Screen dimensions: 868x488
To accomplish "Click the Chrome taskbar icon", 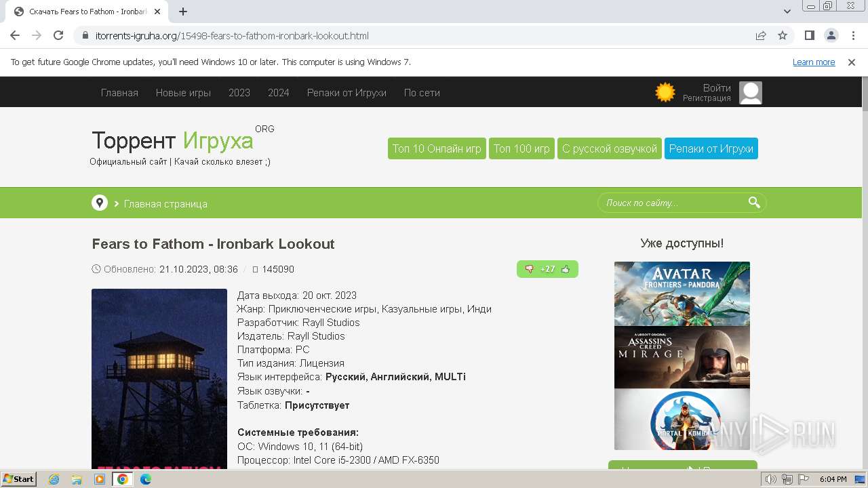I will pyautogui.click(x=122, y=479).
